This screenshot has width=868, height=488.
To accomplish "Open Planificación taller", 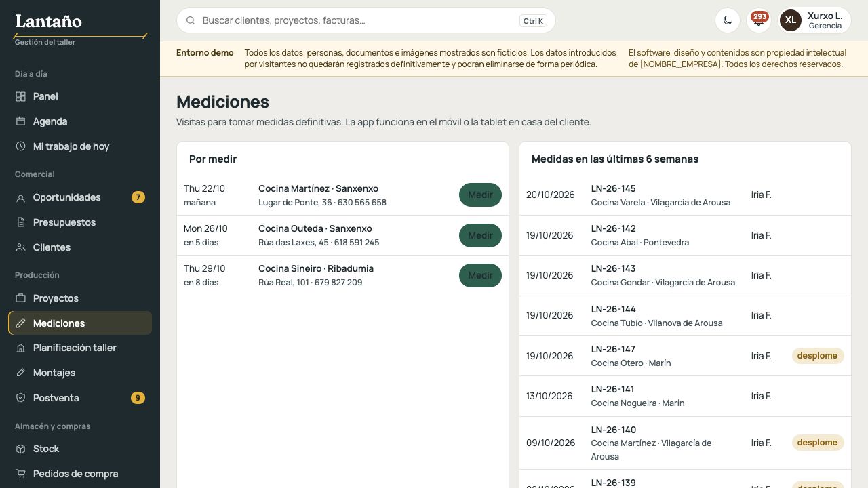I will click(80, 348).
